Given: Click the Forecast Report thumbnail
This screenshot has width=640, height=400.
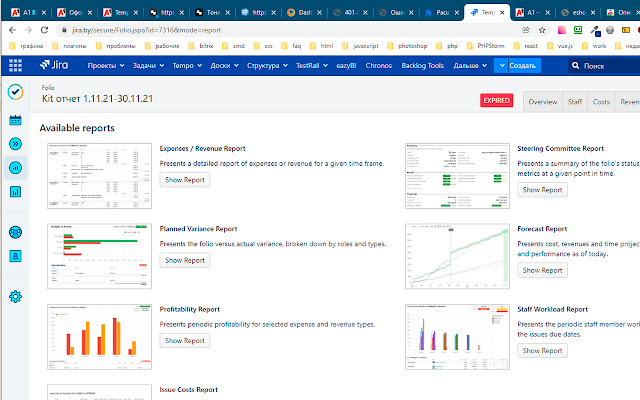Looking at the screenshot, I should 457,256.
